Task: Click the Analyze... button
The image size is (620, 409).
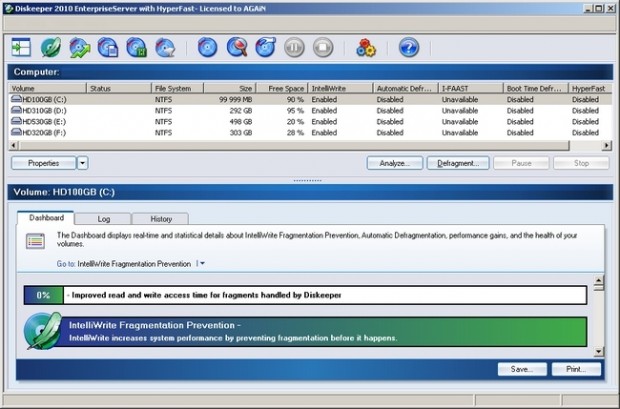Action: click(395, 163)
